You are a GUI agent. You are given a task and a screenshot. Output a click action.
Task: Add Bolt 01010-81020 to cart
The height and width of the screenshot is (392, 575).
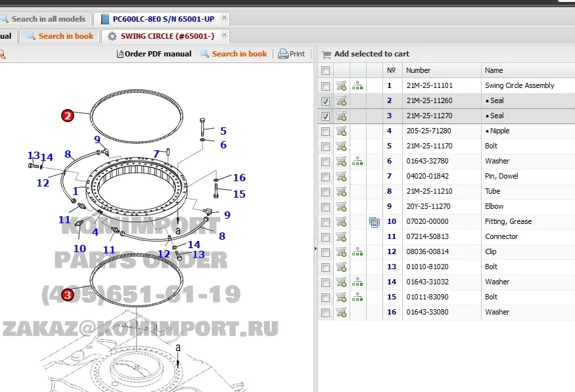point(341,267)
